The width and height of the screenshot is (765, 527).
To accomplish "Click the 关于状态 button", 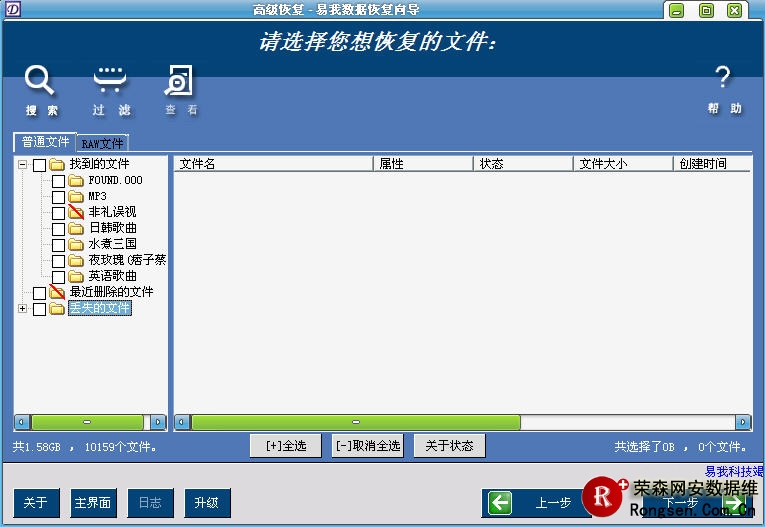I will [x=449, y=446].
